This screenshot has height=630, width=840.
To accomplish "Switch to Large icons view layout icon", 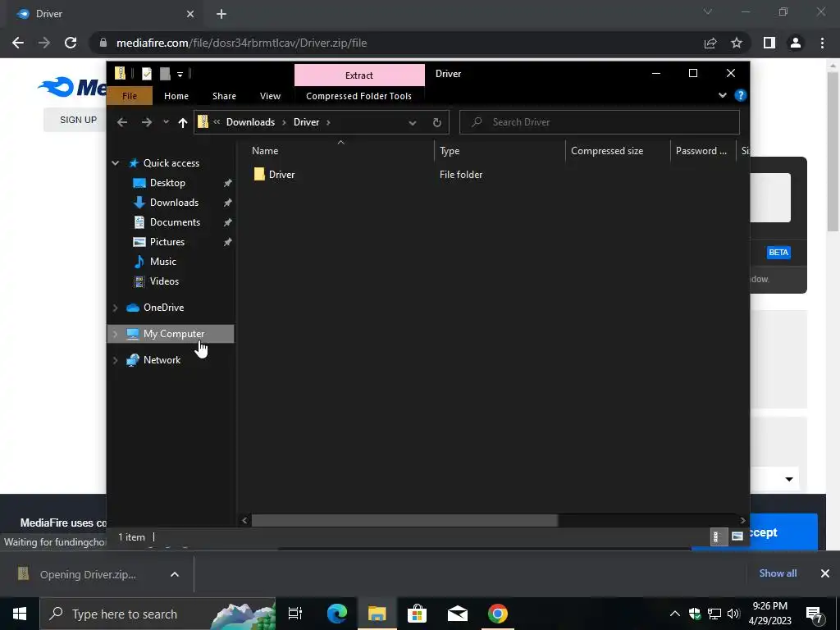I will coord(737,536).
